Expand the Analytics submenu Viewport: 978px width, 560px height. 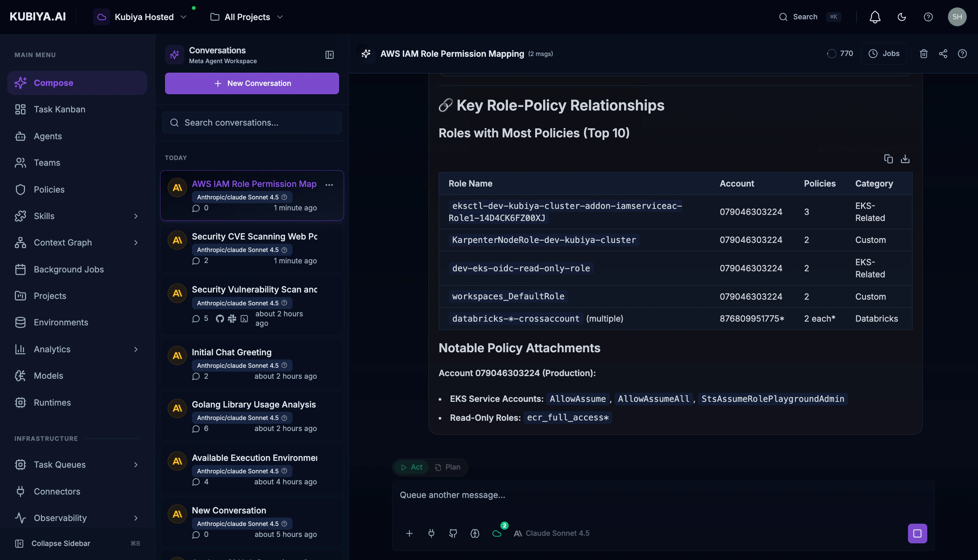tap(136, 349)
